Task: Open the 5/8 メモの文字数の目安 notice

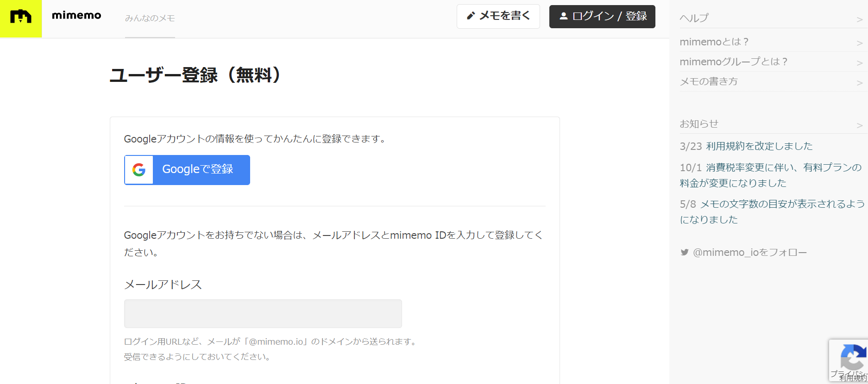Action: tap(772, 212)
